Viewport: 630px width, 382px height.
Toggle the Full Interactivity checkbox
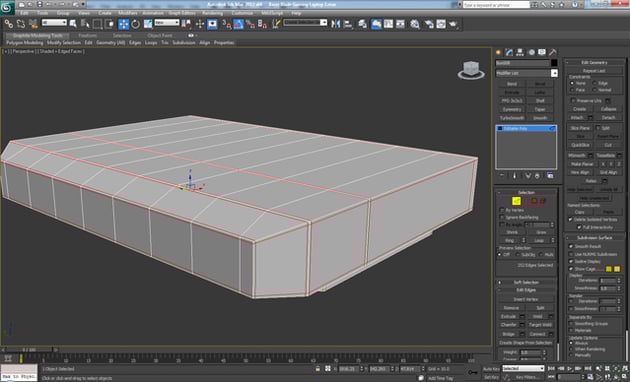579,227
